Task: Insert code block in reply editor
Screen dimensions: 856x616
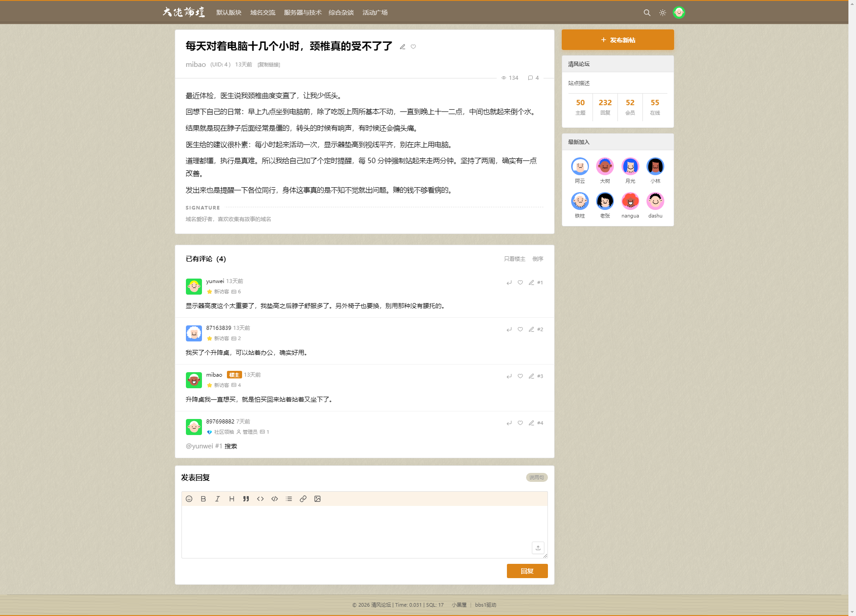Action: pos(275,499)
